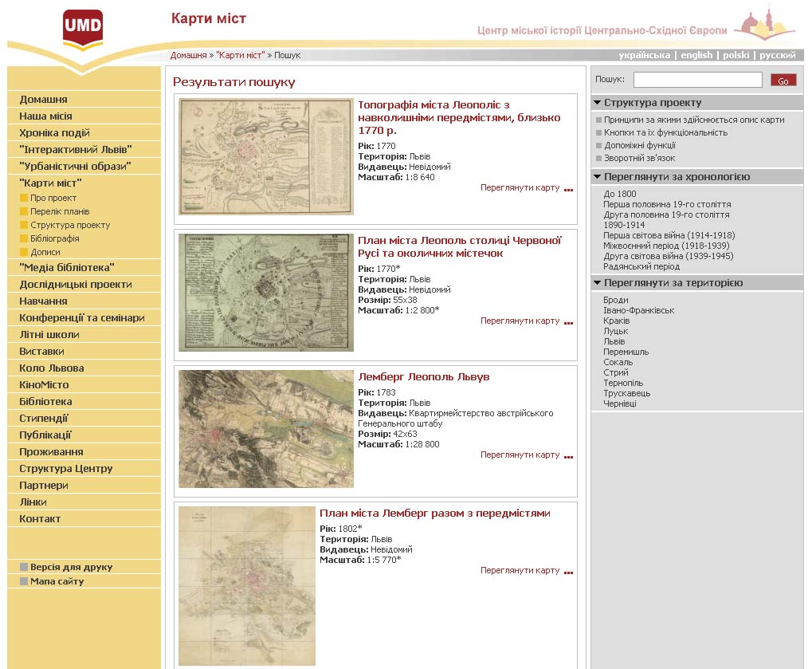Select the 1890-1914 chronology period
The height and width of the screenshot is (669, 812).
click(624, 225)
